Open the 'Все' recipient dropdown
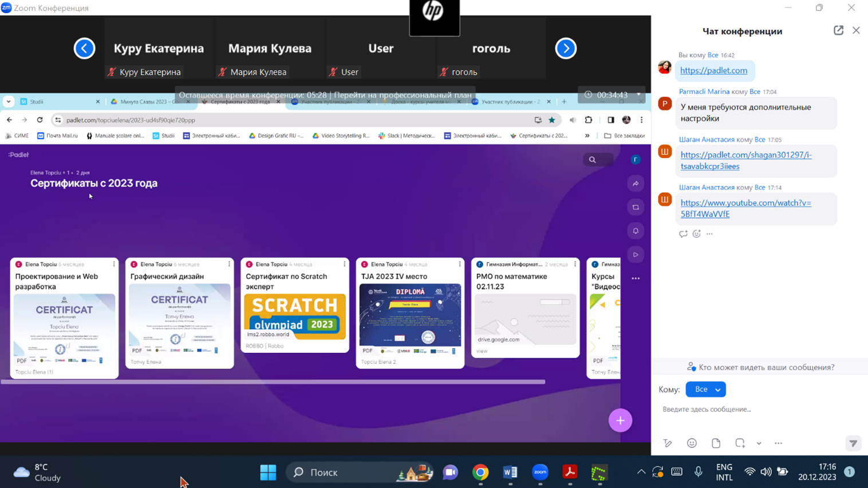Viewport: 868px width, 488px height. 705,390
